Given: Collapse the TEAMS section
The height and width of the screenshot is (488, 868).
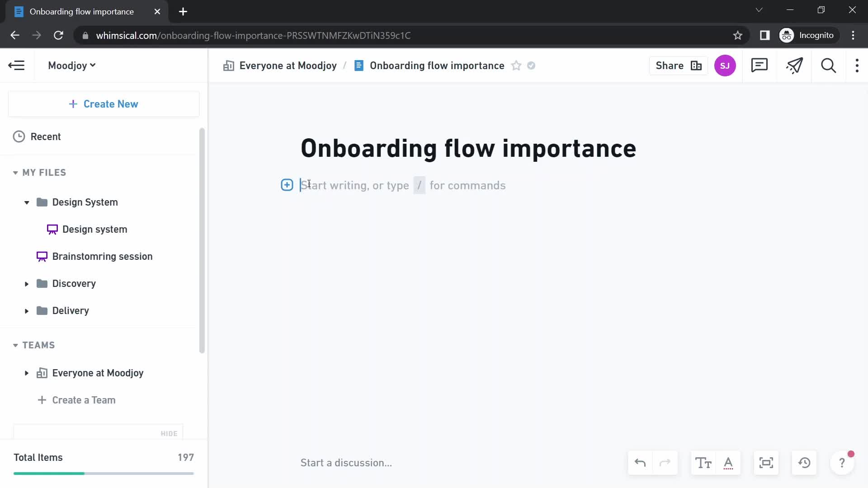Looking at the screenshot, I should tap(15, 345).
